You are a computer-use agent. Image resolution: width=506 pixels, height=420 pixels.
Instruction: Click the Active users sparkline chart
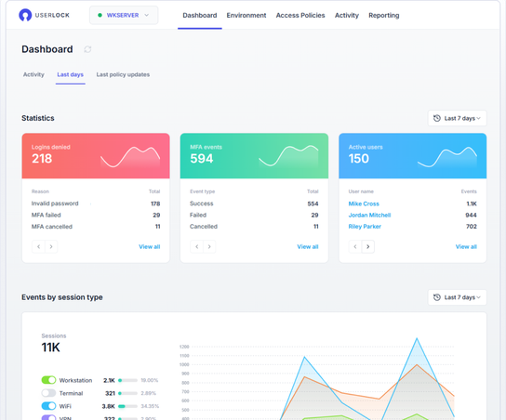447,157
